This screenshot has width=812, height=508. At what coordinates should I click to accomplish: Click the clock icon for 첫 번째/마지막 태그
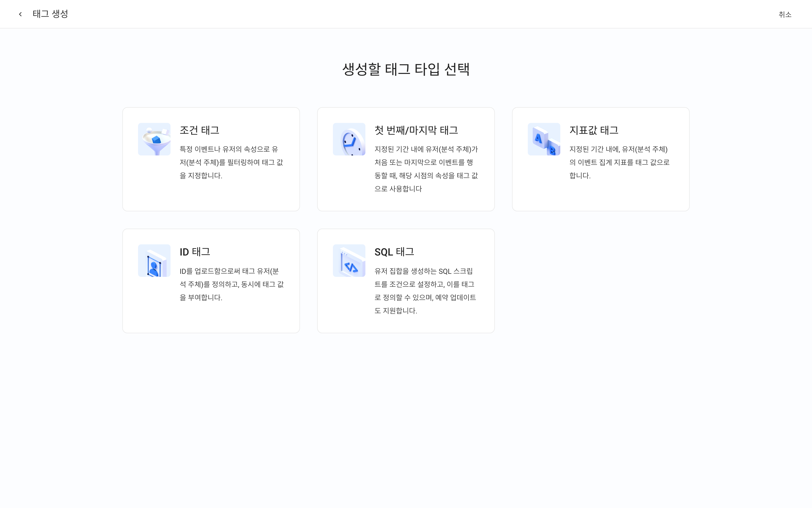coord(349,139)
